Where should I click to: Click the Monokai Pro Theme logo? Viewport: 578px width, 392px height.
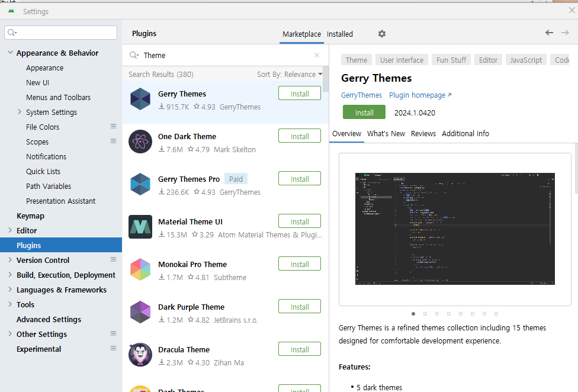point(140,269)
